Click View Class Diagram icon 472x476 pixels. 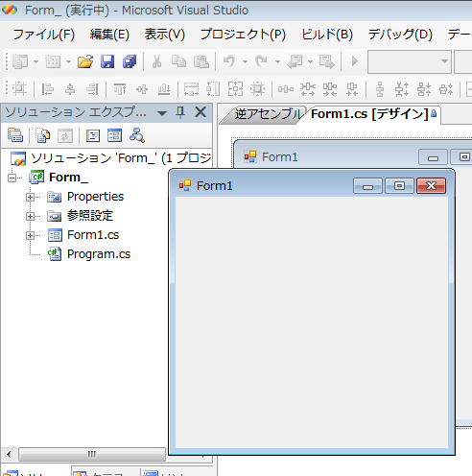[x=137, y=135]
